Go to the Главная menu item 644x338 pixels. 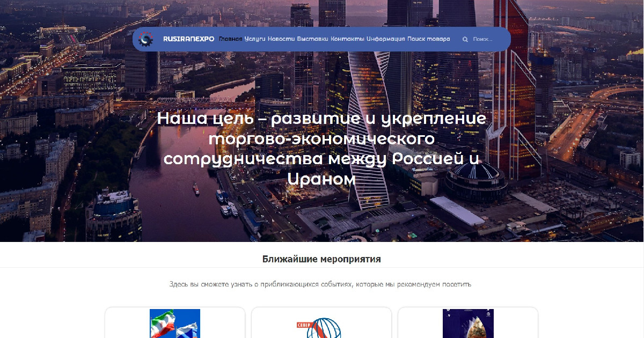(231, 39)
